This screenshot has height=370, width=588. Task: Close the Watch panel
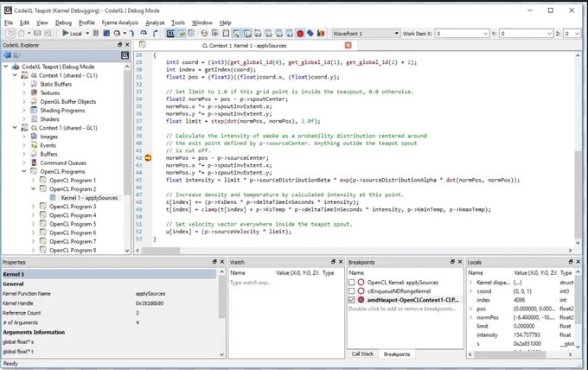341,262
